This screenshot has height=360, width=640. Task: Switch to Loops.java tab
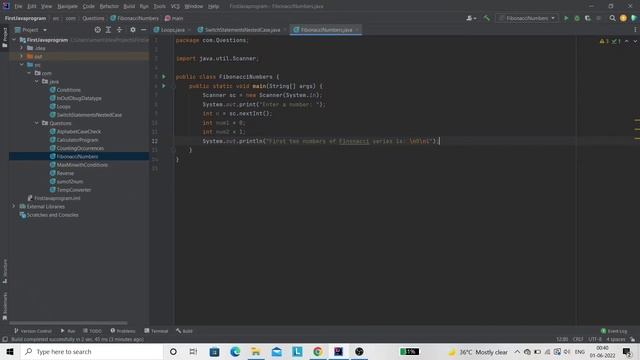coord(173,30)
